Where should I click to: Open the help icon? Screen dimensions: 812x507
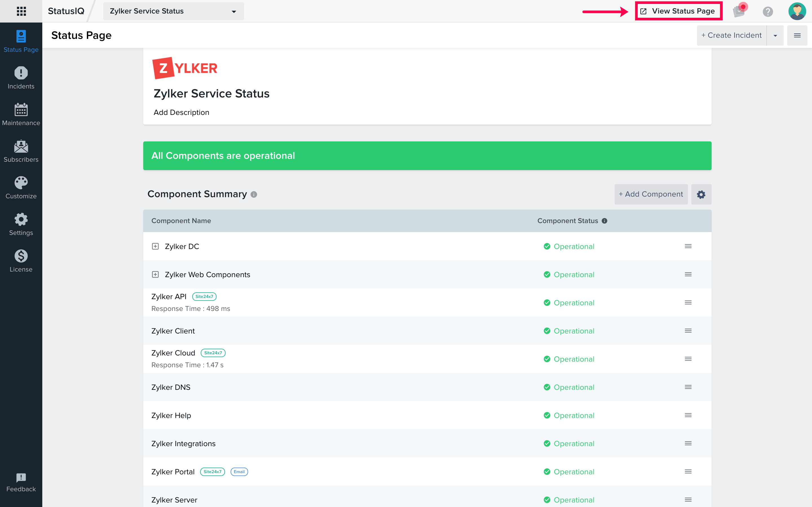pyautogui.click(x=768, y=11)
